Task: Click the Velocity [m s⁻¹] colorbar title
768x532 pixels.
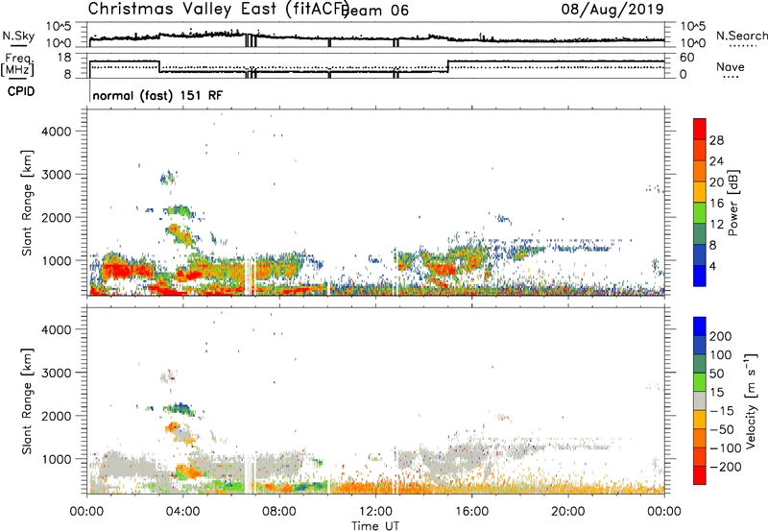Action: click(751, 400)
